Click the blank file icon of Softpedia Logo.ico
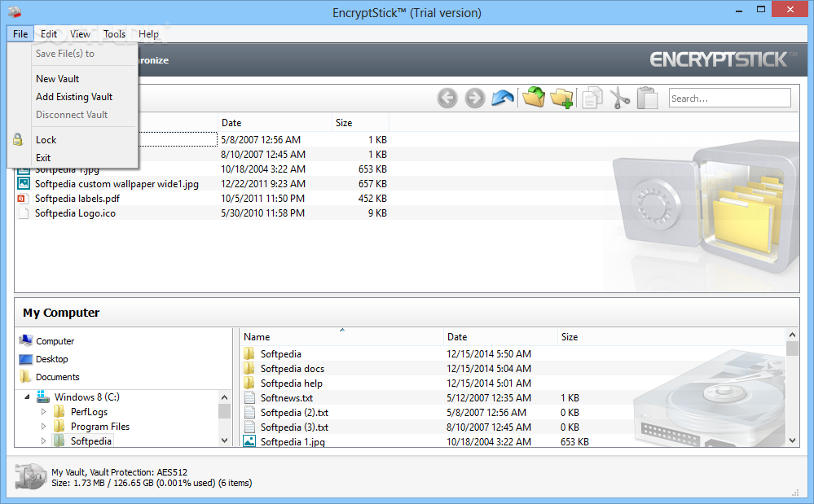Viewport: 814px width, 504px height. coord(23,213)
